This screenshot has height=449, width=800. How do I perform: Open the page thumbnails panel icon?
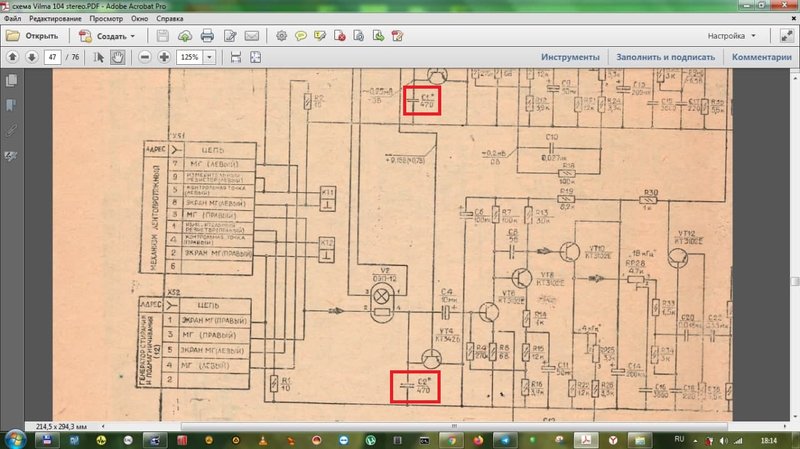(11, 81)
